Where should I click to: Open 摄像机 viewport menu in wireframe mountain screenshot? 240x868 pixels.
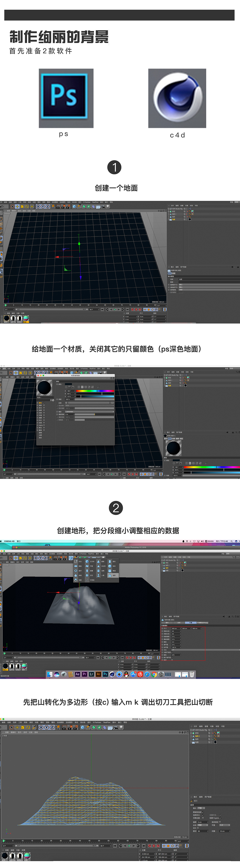click(13, 733)
